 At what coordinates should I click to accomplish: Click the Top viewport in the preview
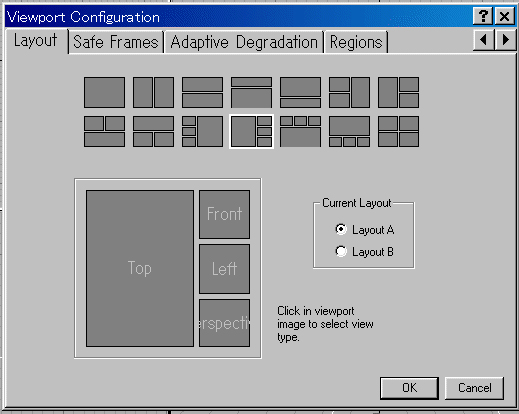[x=140, y=268]
